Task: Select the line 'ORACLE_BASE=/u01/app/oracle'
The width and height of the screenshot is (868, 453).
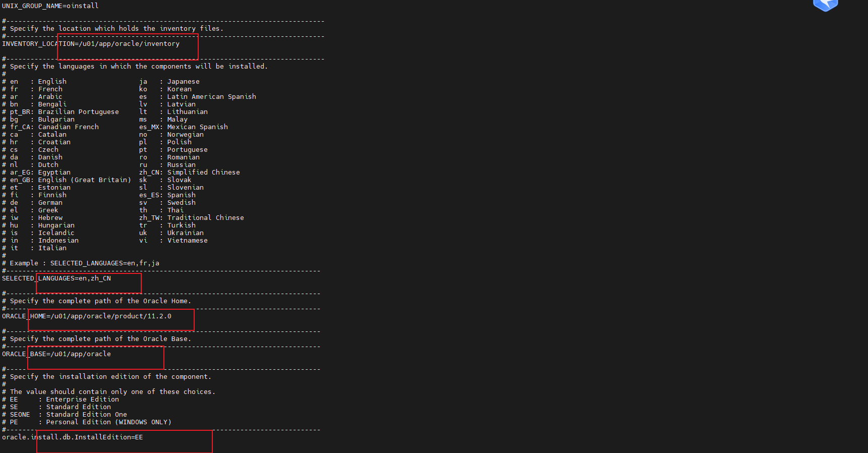Action: (56, 354)
